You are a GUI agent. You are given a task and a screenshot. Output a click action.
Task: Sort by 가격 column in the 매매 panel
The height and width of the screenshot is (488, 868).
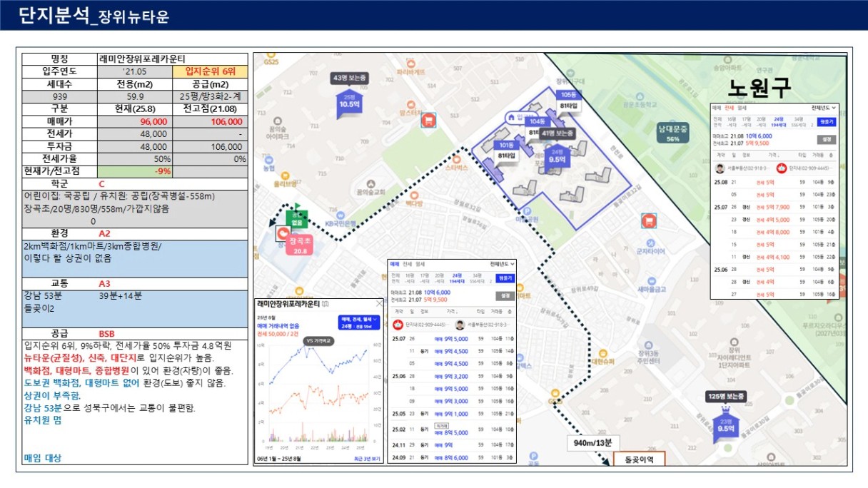click(454, 312)
